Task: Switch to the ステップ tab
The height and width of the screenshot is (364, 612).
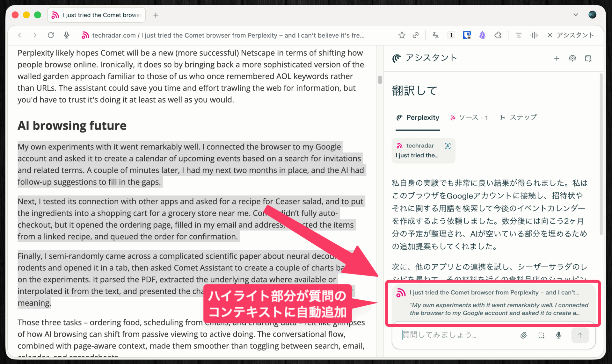Action: click(x=519, y=118)
